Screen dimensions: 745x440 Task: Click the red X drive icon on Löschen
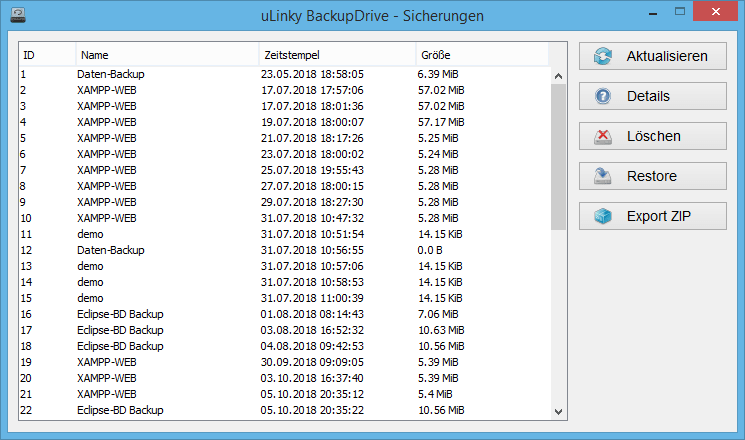coord(603,136)
